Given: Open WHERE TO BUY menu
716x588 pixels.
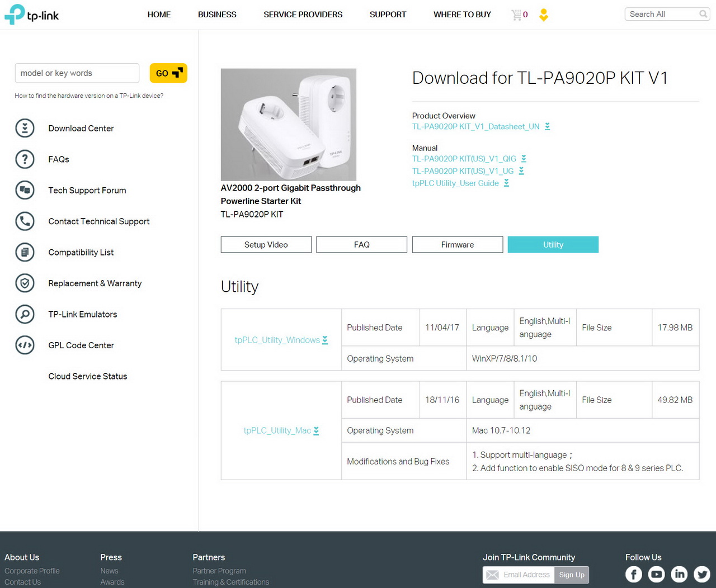Looking at the screenshot, I should [462, 15].
